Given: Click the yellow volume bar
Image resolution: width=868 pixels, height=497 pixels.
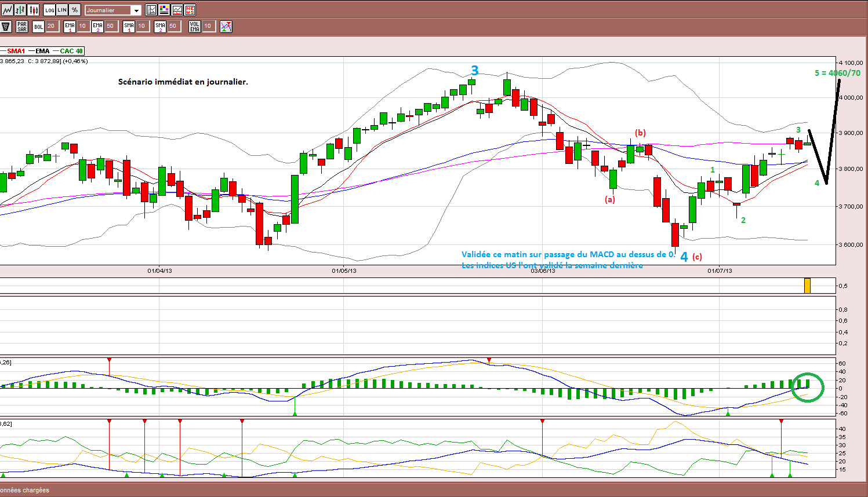Looking at the screenshot, I should click(807, 285).
